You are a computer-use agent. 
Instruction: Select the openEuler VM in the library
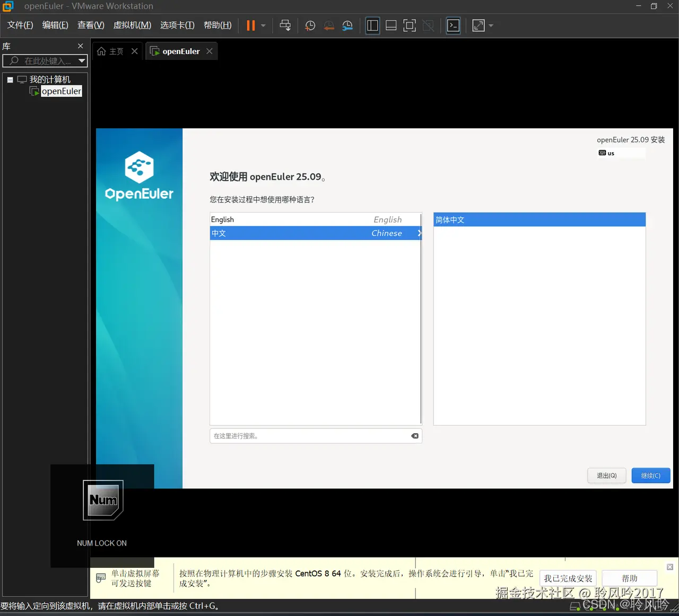click(62, 91)
